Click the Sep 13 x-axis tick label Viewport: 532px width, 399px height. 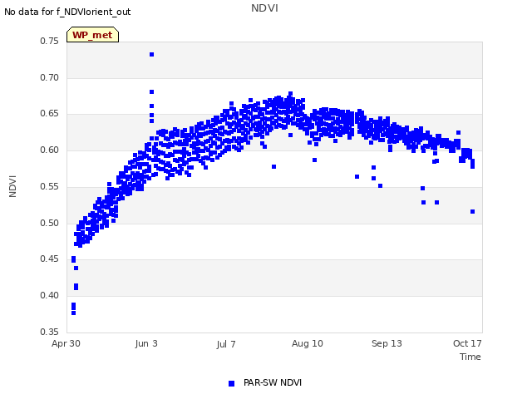[387, 343]
